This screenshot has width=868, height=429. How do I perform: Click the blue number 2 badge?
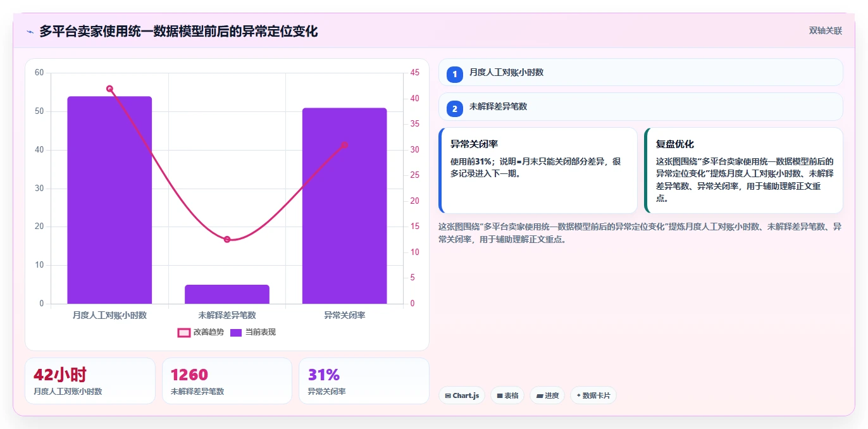[455, 108]
